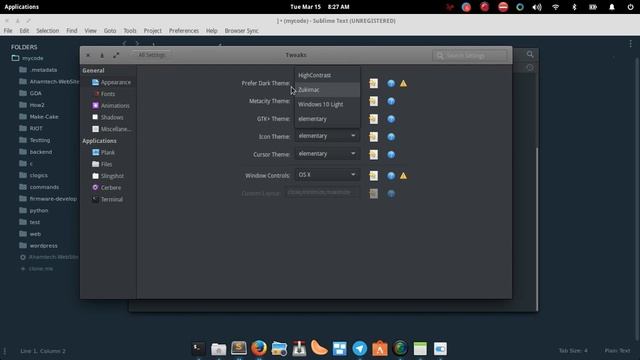The width and height of the screenshot is (640, 360).
Task: Select Slingshot in Tweaks sidebar
Action: click(x=108, y=176)
